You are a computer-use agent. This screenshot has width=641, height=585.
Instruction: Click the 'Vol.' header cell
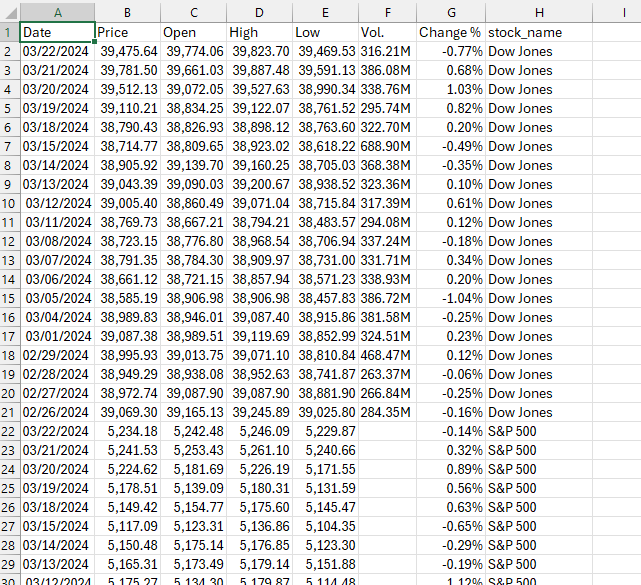388,32
